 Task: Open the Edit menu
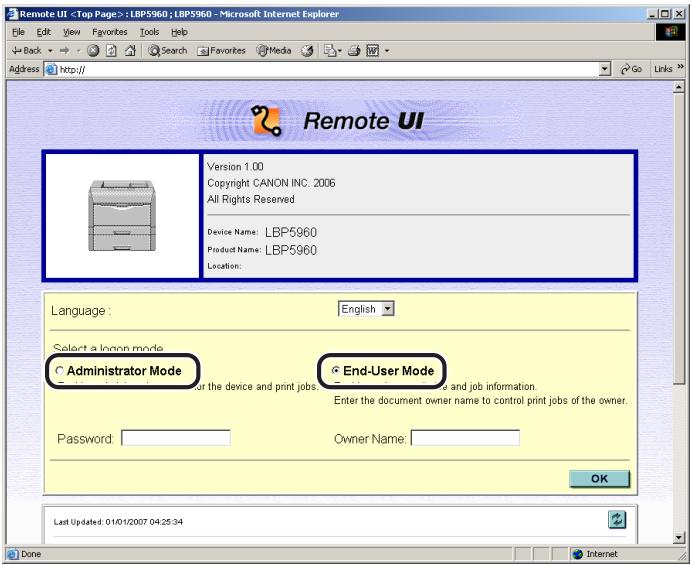(43, 32)
